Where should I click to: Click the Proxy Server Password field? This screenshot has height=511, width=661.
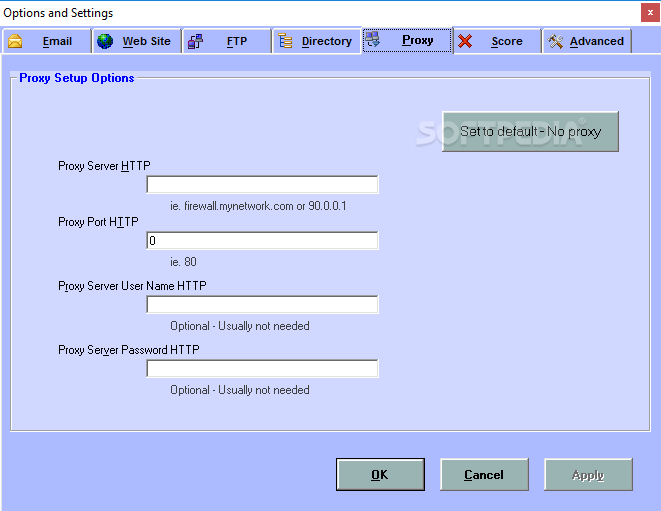coord(262,368)
